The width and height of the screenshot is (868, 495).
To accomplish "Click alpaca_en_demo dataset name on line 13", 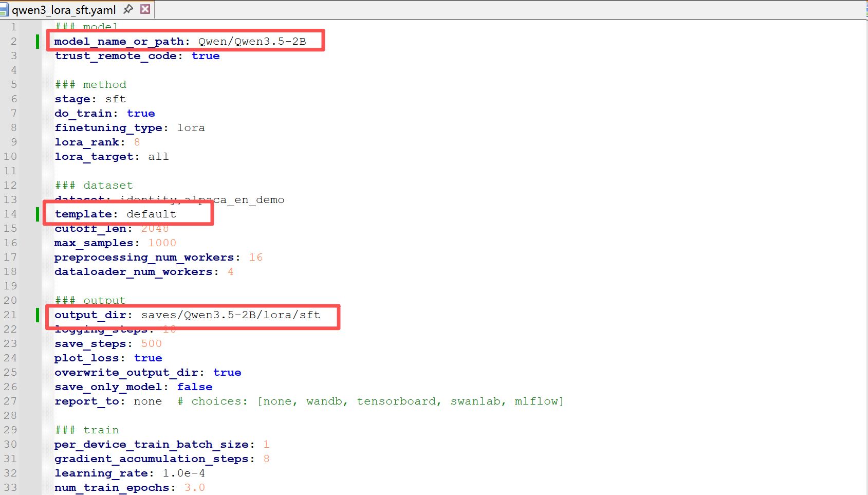I will (x=234, y=200).
